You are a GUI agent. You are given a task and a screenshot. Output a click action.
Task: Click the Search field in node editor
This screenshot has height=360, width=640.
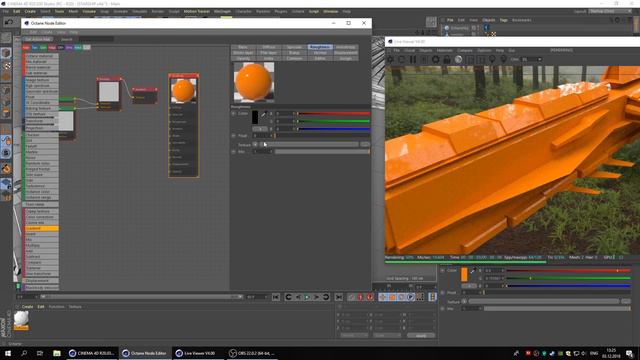pyautogui.click(x=96, y=40)
